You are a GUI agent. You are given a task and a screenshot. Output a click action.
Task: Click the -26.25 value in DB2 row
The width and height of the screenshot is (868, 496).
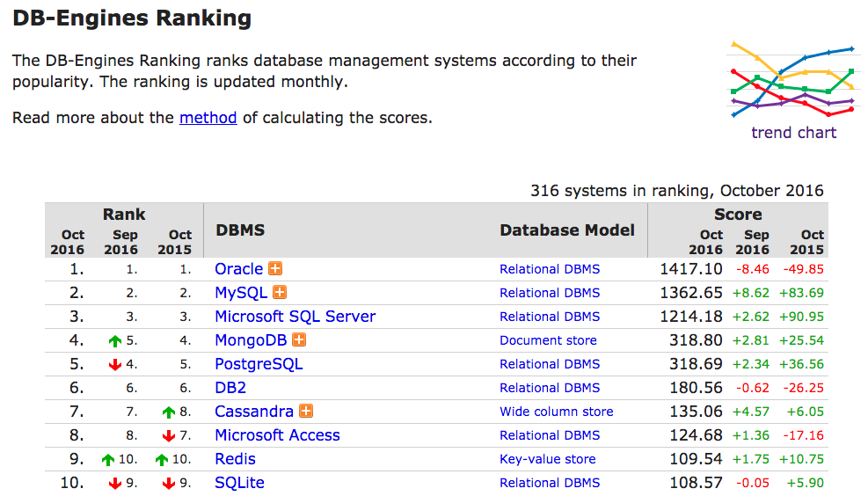[803, 388]
